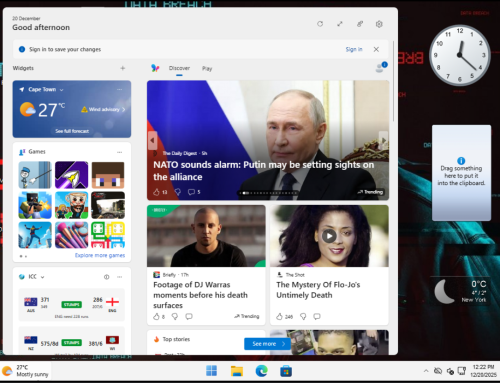Screen dimensions: 500x383
Task: Open widgets settings gear icon
Action: click(x=379, y=24)
